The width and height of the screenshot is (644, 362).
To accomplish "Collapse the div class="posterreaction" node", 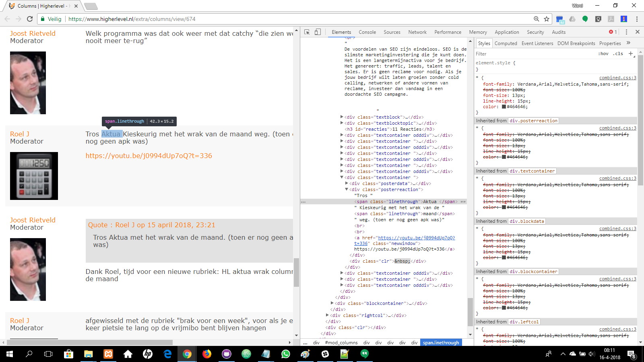I will click(347, 189).
